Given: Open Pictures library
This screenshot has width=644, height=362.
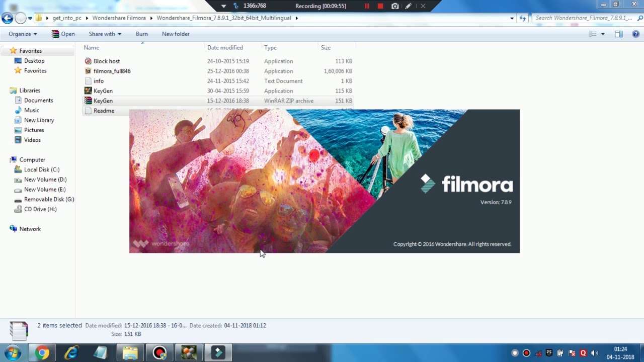Looking at the screenshot, I should (x=34, y=130).
